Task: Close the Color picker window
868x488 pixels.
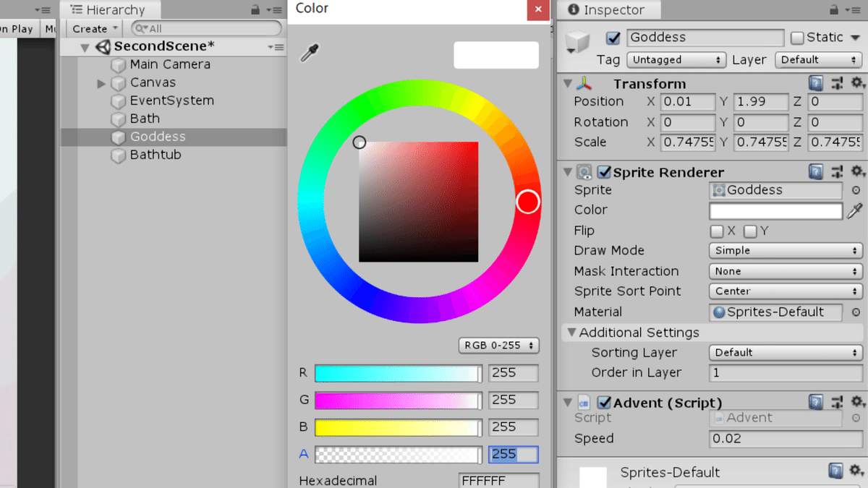Action: point(537,9)
